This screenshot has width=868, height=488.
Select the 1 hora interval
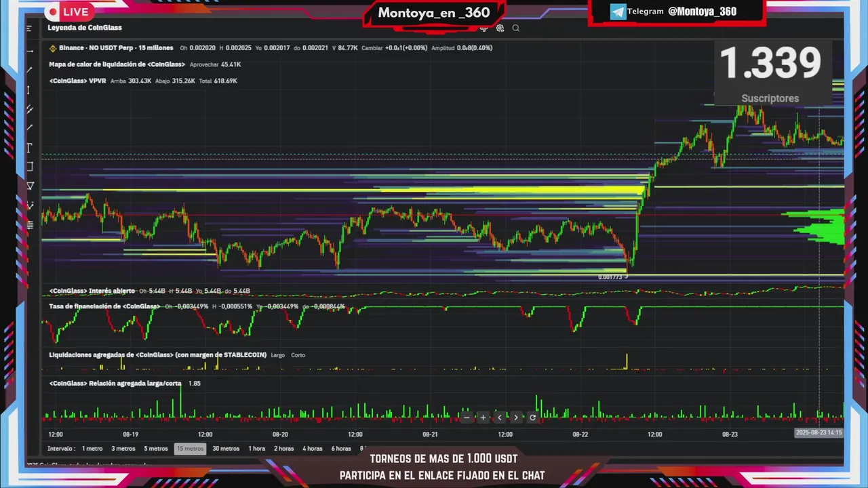point(257,449)
